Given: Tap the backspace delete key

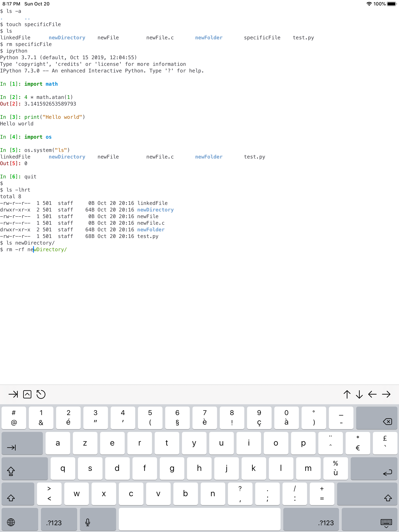Looking at the screenshot, I should coord(376,418).
